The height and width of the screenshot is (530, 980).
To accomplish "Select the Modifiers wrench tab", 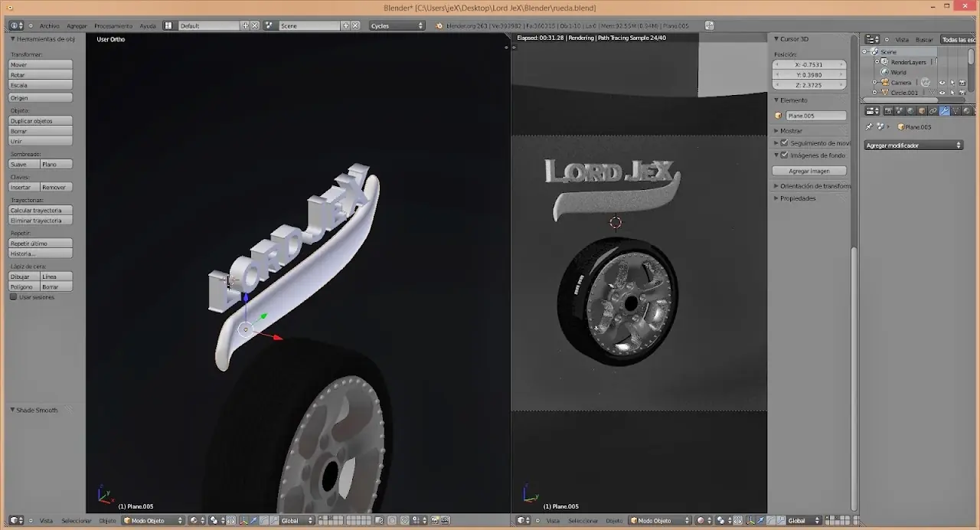I will click(945, 111).
